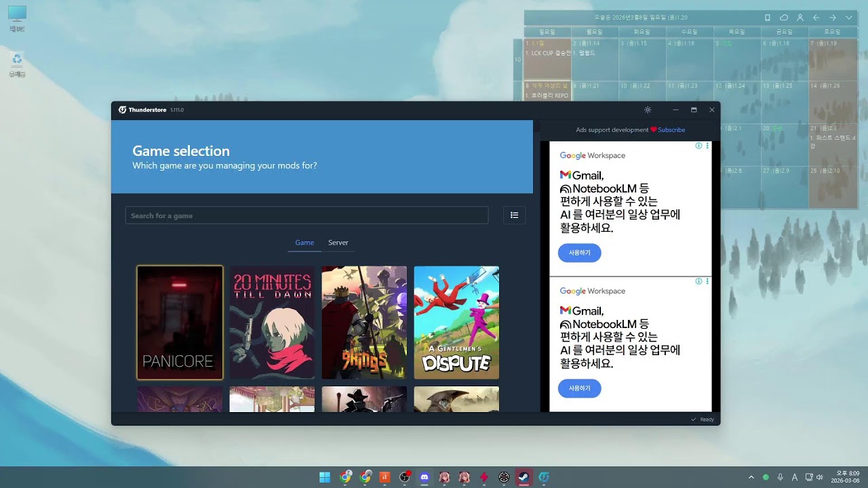
Task: Switch to the Game tab
Action: point(304,243)
